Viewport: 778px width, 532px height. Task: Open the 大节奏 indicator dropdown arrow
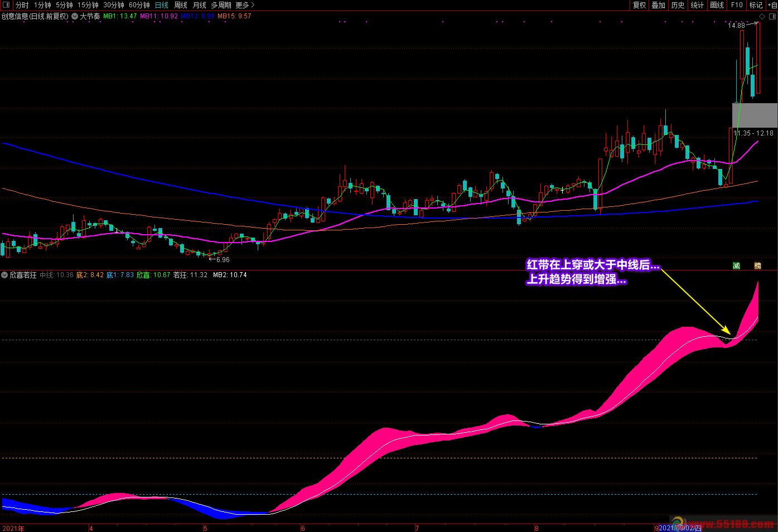tap(75, 17)
